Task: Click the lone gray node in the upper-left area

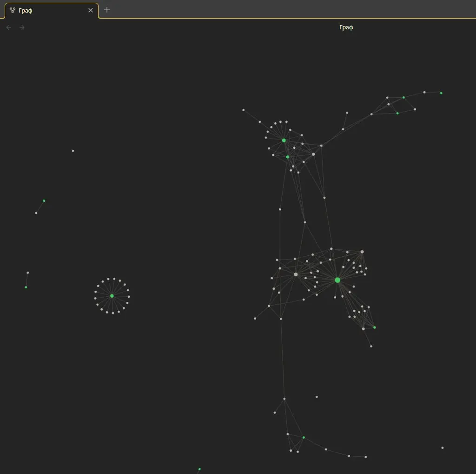Action: coord(73,151)
